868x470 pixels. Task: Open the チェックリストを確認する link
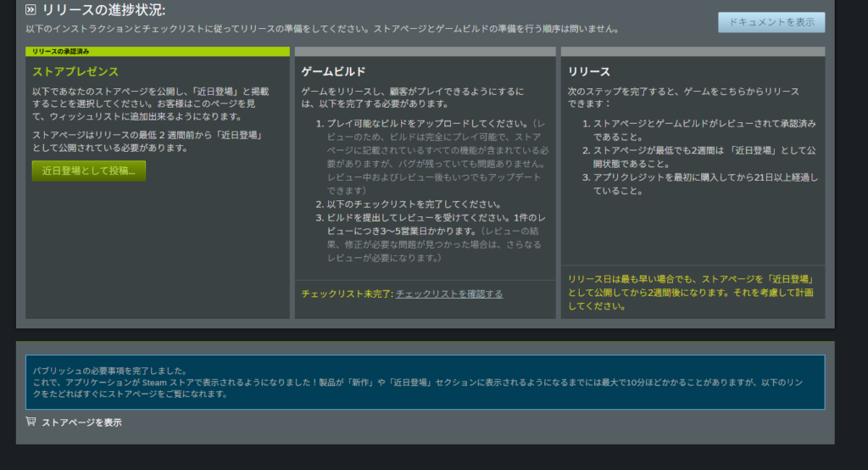[449, 294]
